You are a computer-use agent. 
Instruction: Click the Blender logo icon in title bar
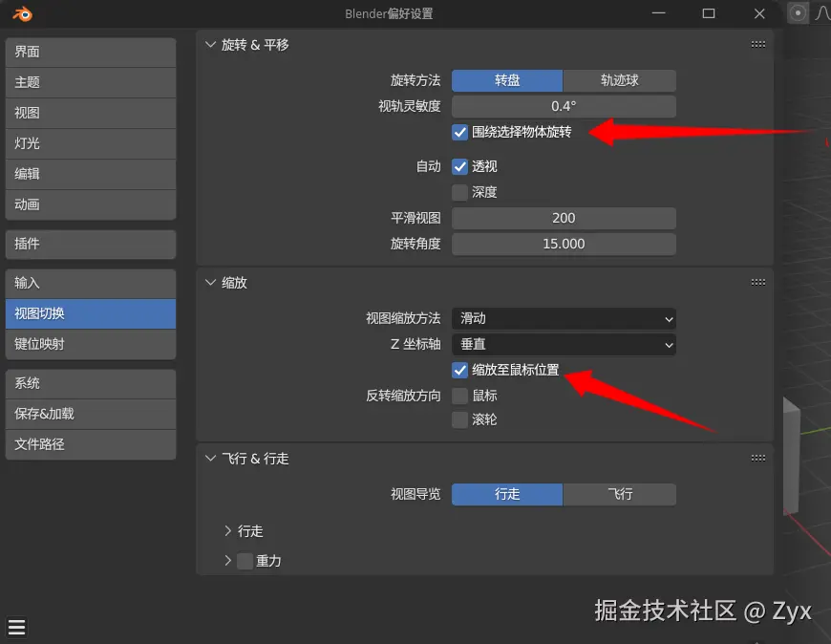(x=23, y=13)
